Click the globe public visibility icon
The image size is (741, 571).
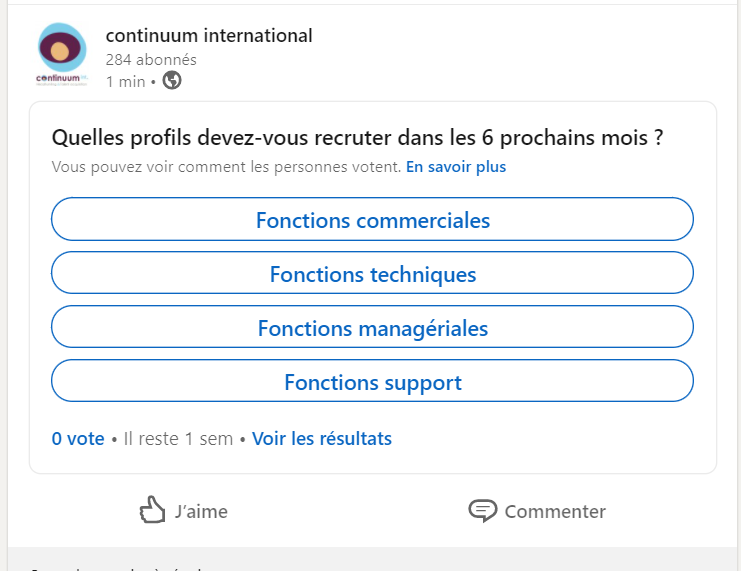(172, 80)
